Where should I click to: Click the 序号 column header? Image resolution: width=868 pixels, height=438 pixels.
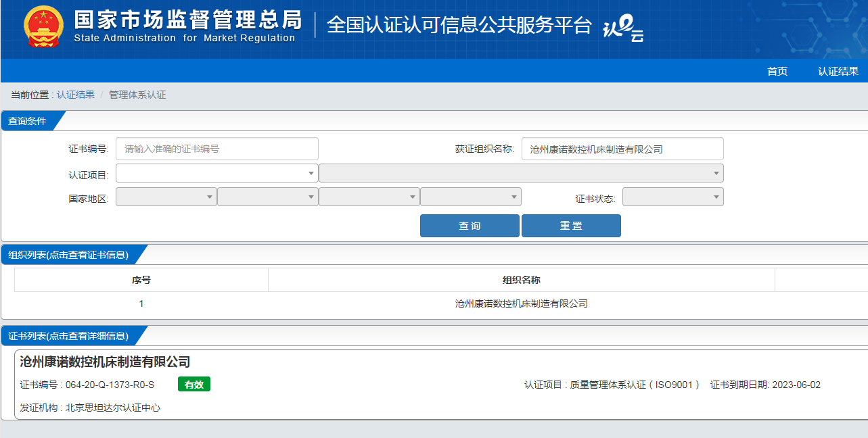coord(141,280)
